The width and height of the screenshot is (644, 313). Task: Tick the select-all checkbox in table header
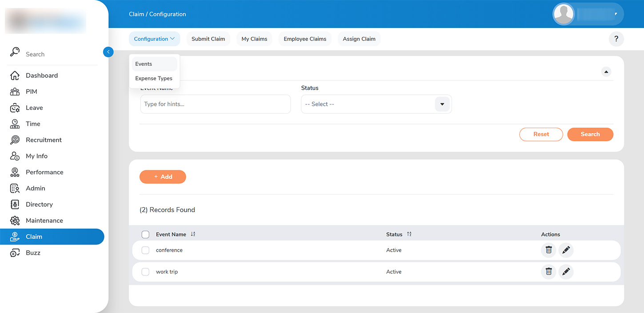[x=145, y=234]
